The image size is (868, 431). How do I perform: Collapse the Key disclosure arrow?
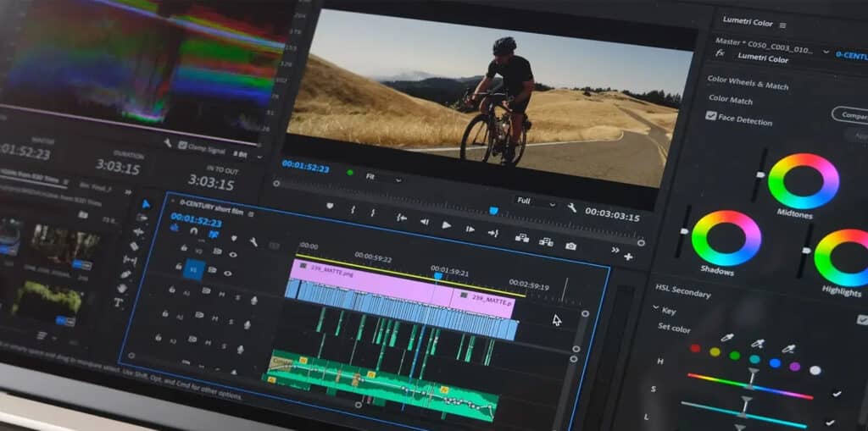[x=656, y=307]
